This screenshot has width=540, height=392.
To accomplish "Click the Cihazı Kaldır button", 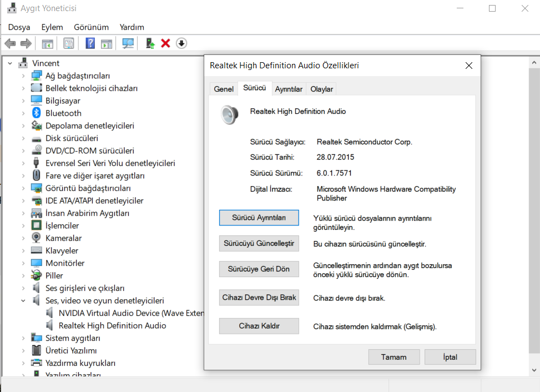I will click(x=259, y=326).
